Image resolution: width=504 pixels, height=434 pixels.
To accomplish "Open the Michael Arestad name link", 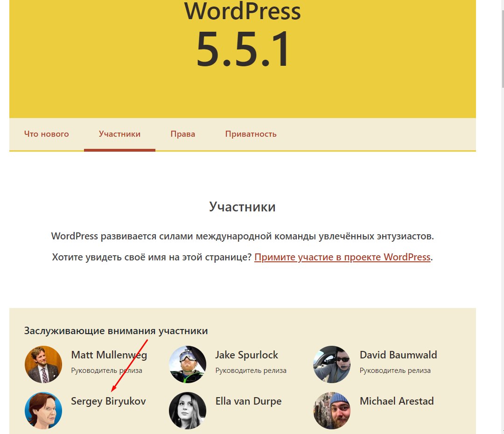I will pyautogui.click(x=397, y=401).
